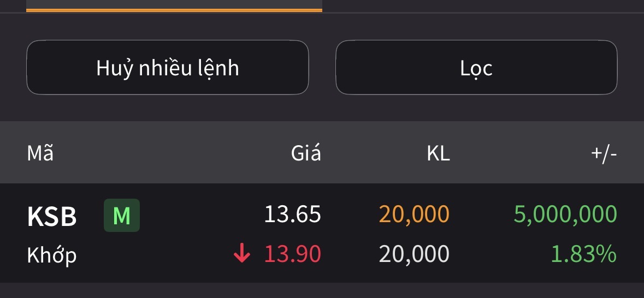
Task: Tap the green profit value 5,000,000
Action: click(x=565, y=214)
